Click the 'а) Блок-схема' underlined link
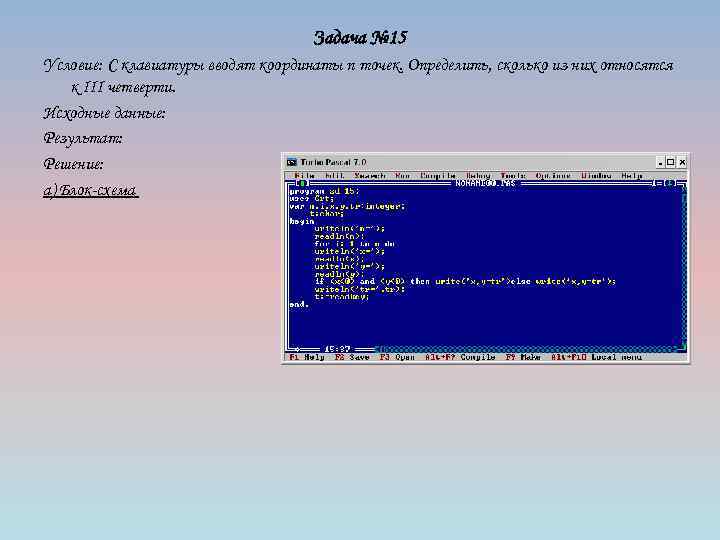Screen dimensions: 720x540 pyautogui.click(x=90, y=190)
